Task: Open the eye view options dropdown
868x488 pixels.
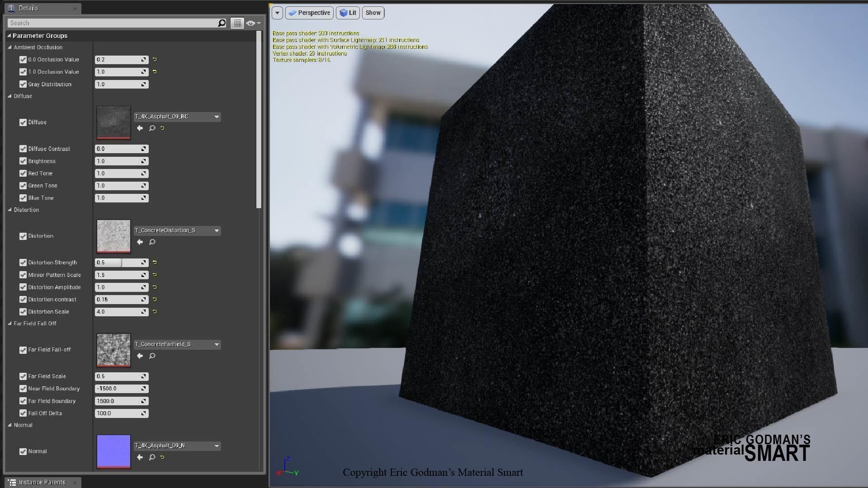Action: click(x=253, y=23)
